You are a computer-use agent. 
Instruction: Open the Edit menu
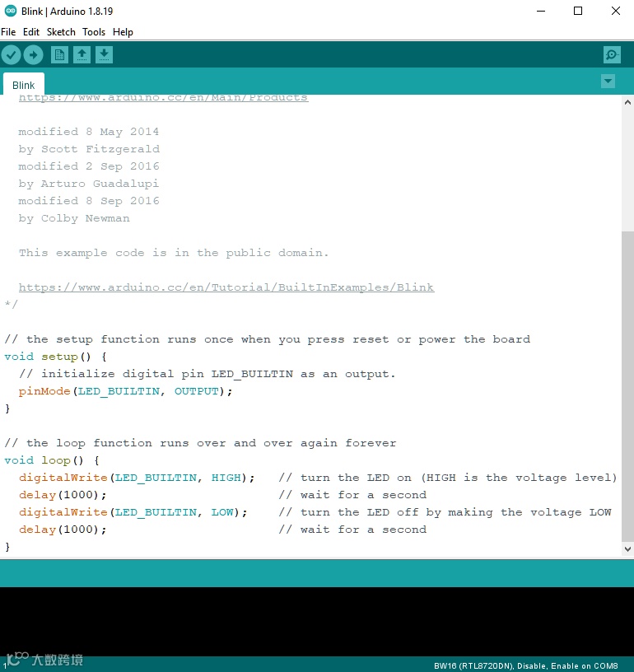[x=30, y=32]
